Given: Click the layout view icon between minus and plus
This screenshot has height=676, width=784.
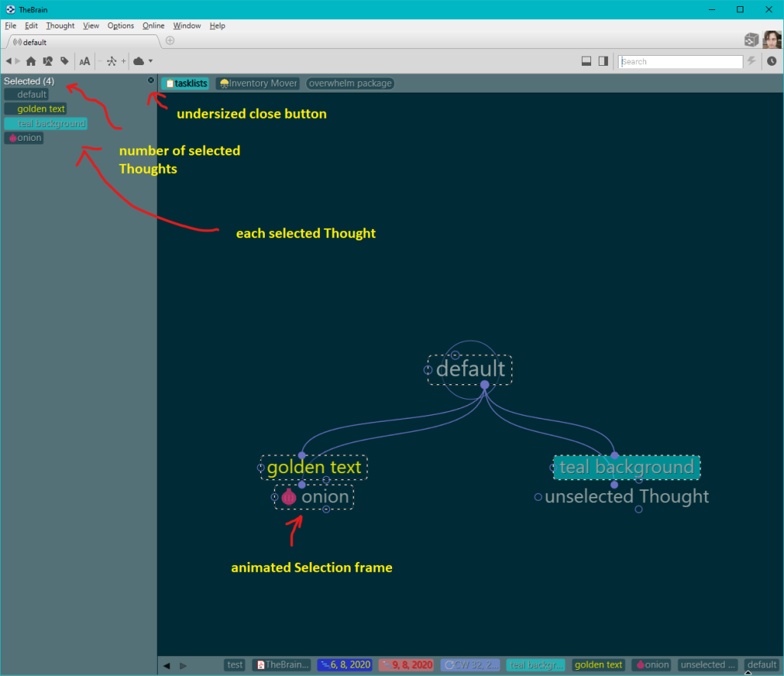Looking at the screenshot, I should click(x=112, y=61).
